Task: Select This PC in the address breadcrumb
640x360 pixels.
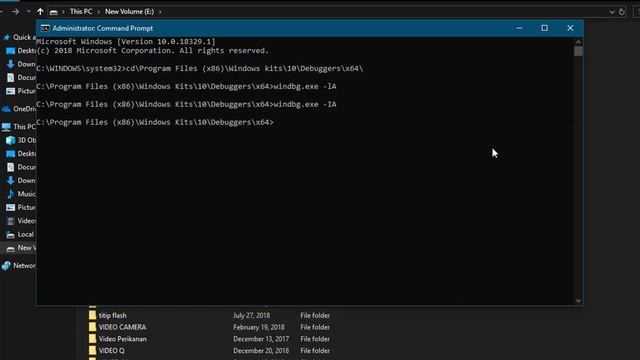Action: point(81,11)
